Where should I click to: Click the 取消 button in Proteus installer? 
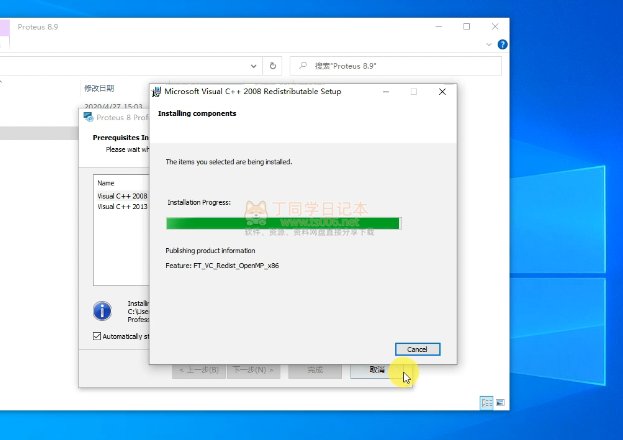click(377, 370)
